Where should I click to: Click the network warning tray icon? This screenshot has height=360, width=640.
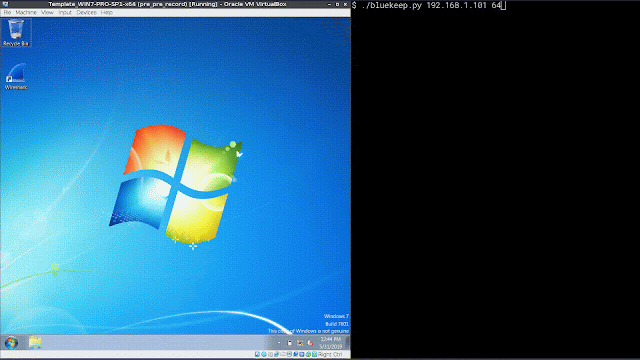click(x=300, y=343)
